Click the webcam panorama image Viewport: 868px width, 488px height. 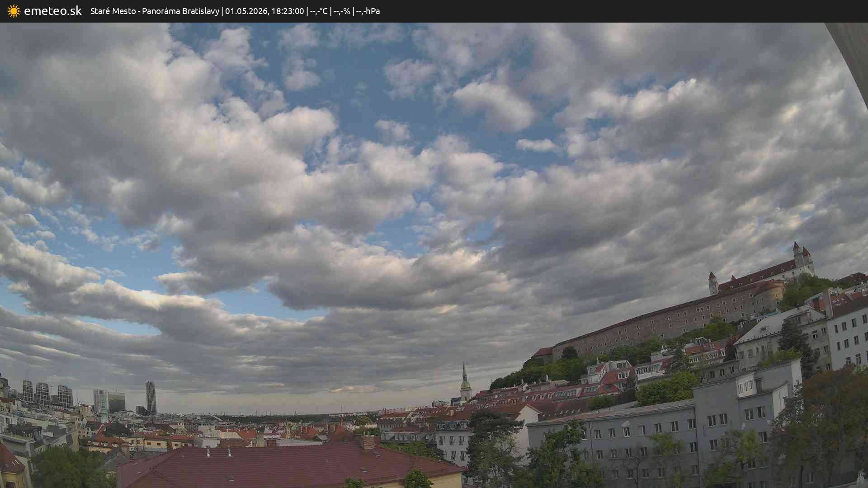pos(434,255)
